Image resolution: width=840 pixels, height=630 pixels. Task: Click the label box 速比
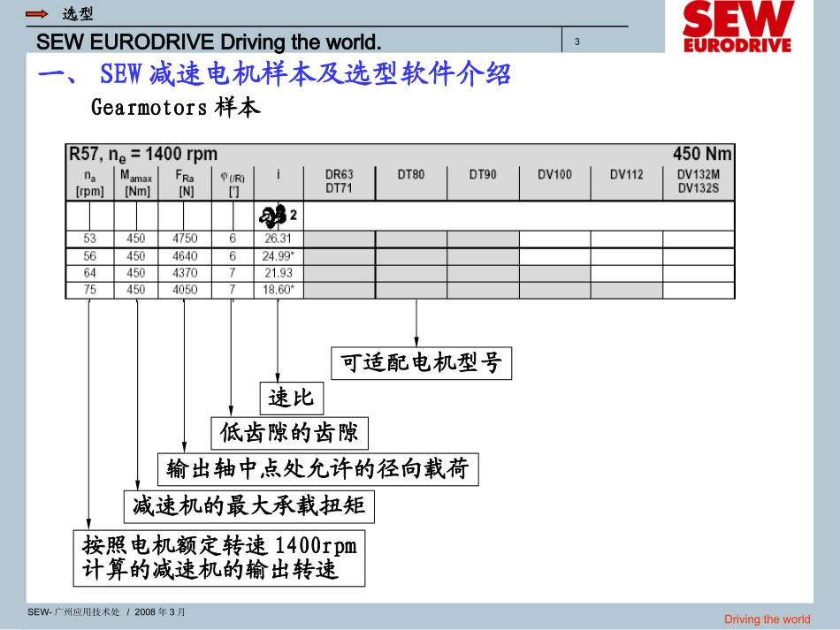coord(292,398)
